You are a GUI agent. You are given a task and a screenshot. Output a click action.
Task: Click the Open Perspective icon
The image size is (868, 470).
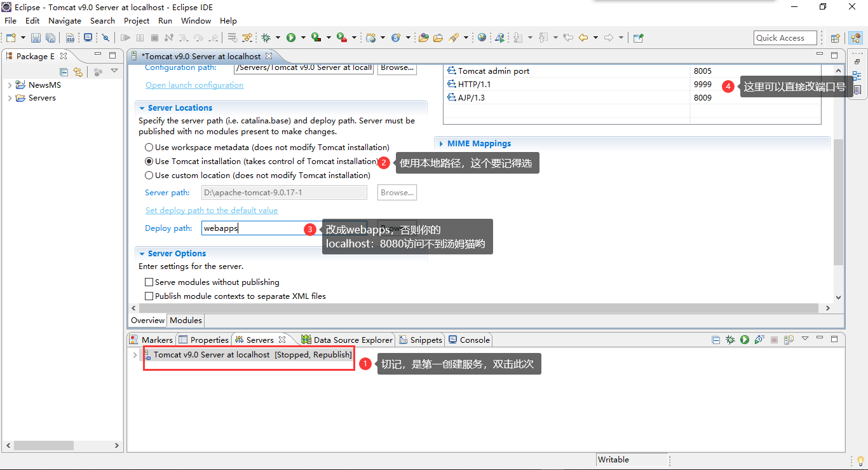836,38
